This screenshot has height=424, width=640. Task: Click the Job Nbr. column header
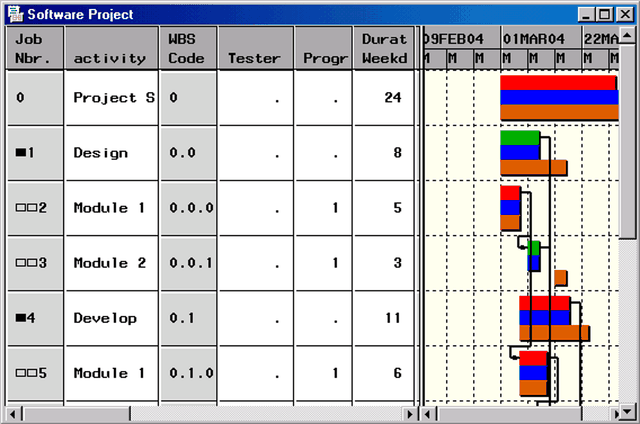[35, 48]
